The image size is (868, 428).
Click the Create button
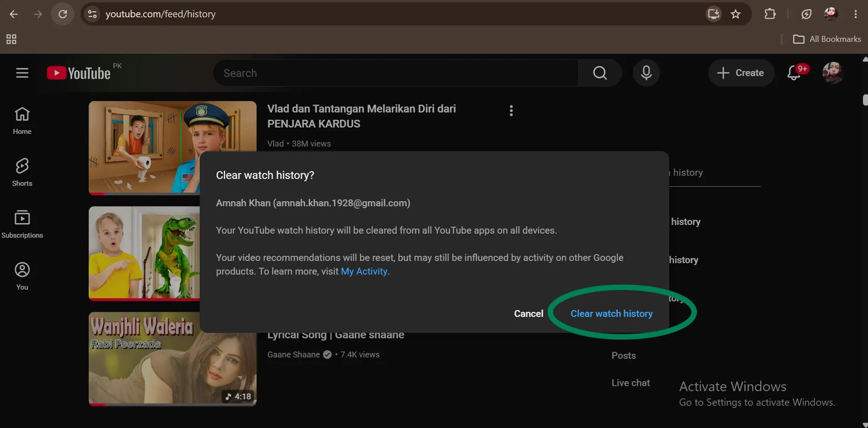point(741,73)
